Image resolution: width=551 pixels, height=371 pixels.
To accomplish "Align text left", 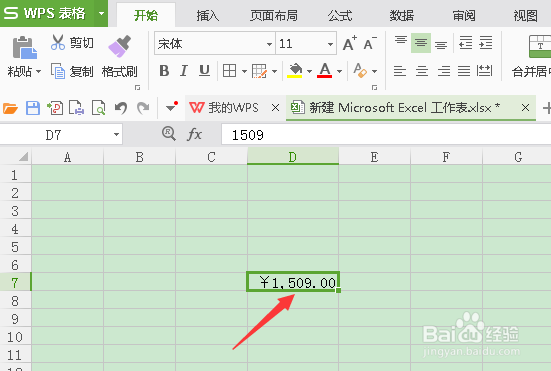I will point(400,71).
